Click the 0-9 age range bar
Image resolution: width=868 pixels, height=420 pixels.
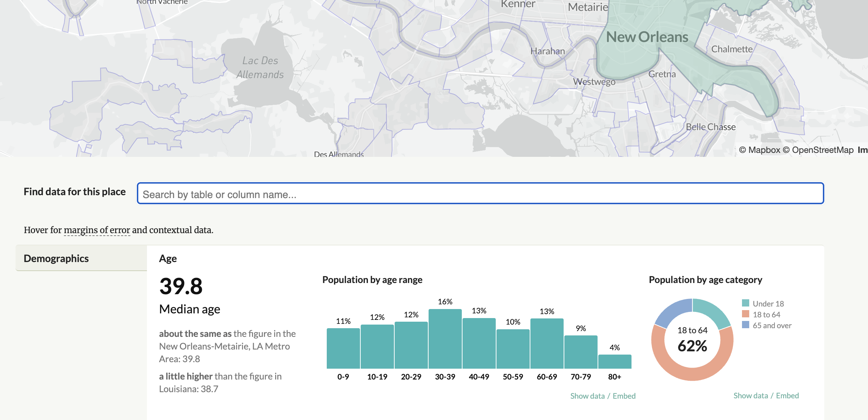click(x=343, y=348)
